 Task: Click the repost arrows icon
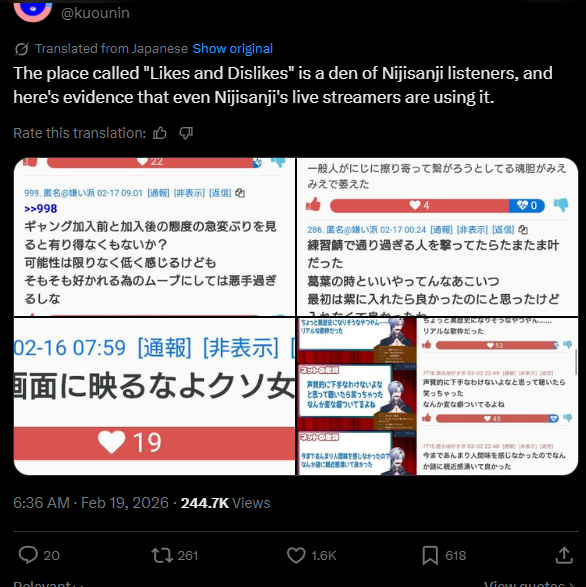tap(162, 555)
